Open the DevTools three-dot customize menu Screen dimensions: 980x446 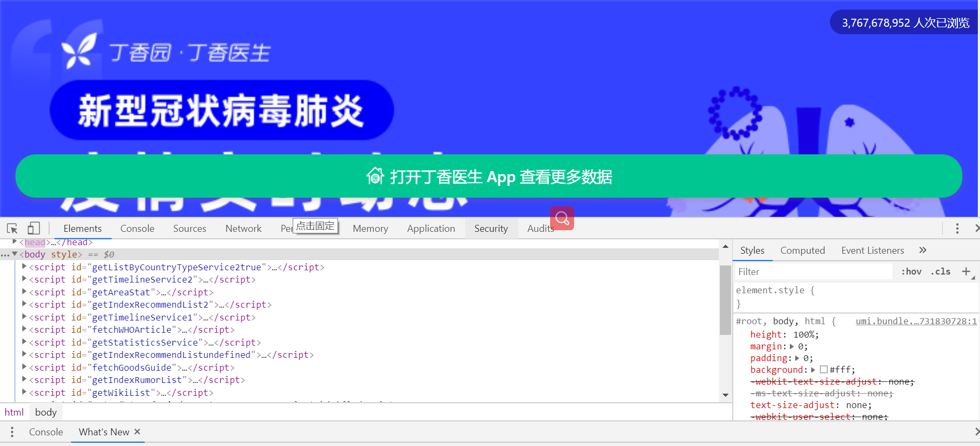coord(957,229)
